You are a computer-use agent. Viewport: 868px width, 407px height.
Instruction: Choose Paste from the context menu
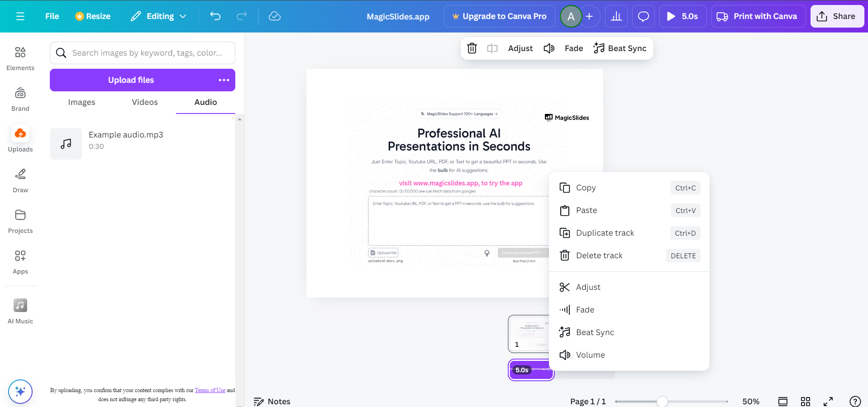pos(629,210)
